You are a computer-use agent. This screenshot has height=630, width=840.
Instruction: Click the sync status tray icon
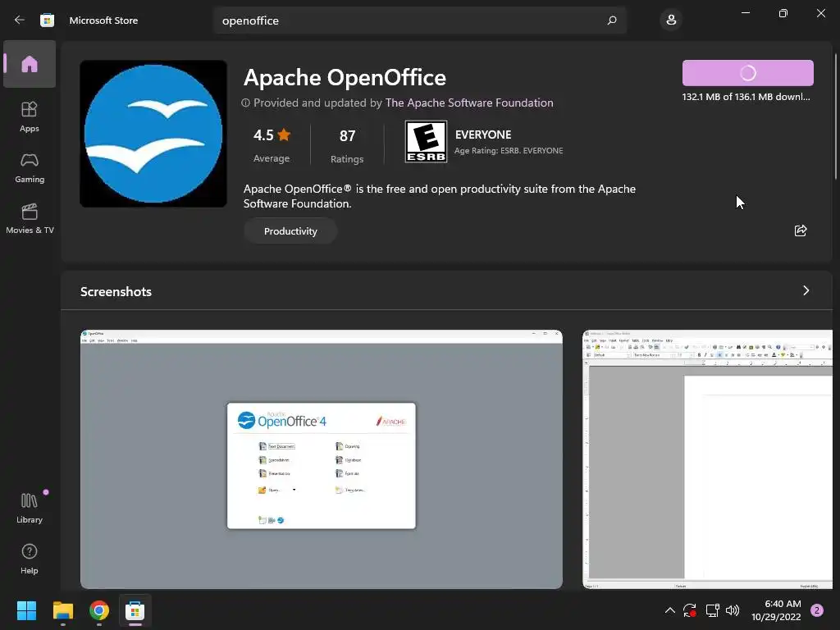point(689,610)
